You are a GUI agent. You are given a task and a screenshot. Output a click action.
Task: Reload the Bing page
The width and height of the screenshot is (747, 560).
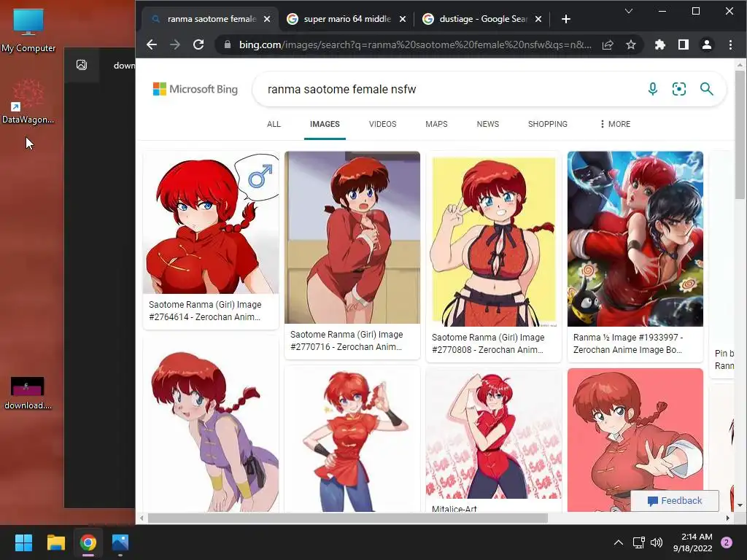[x=198, y=44]
